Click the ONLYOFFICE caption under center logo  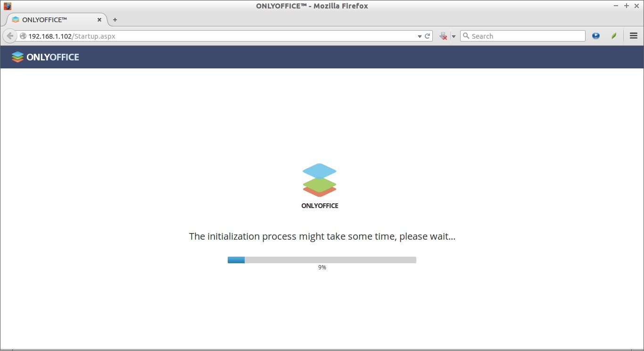click(x=320, y=206)
